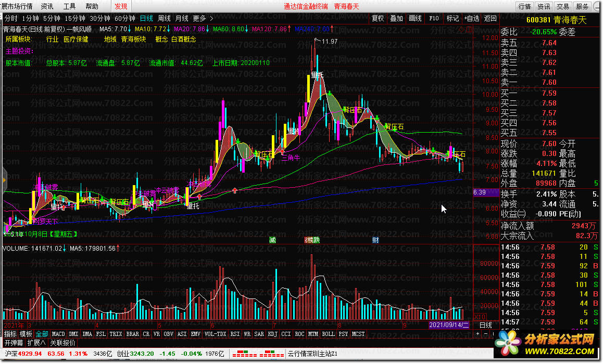Choose the TRIX indicator
This screenshot has width=604, height=364.
point(116,334)
